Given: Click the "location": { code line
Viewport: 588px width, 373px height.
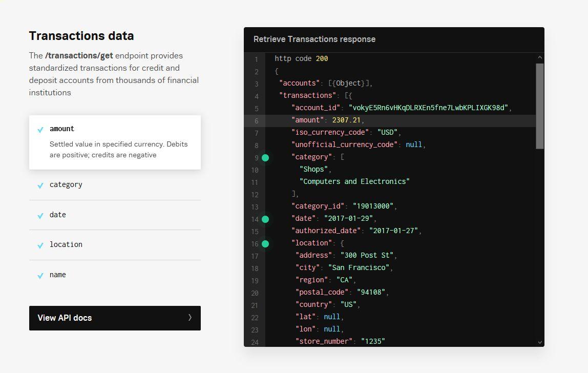Looking at the screenshot, I should tap(318, 243).
